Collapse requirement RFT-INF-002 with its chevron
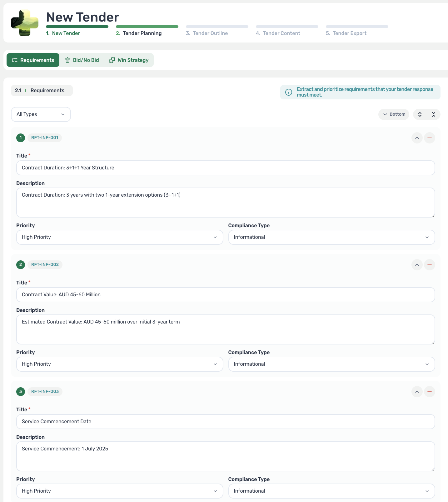 click(x=417, y=265)
